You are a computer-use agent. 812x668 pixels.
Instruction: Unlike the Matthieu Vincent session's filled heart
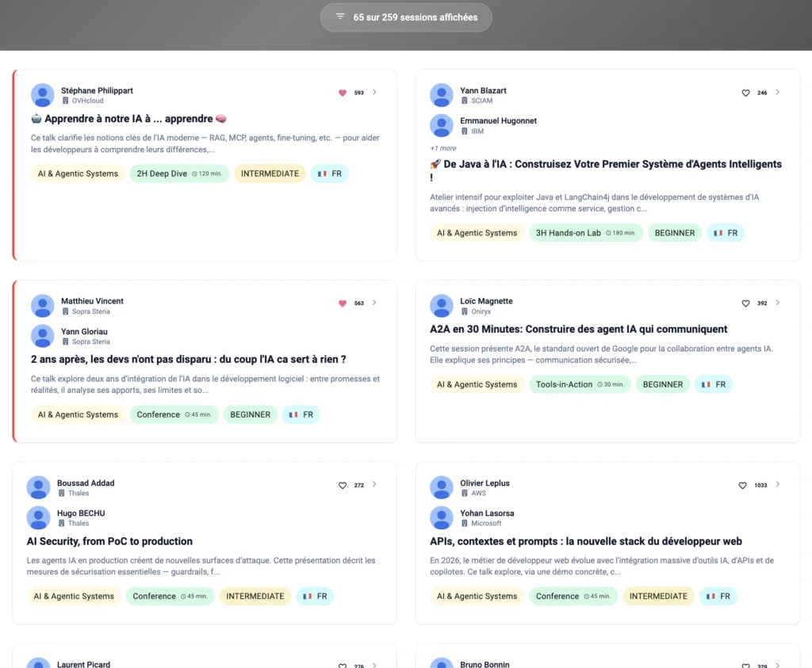coord(343,303)
